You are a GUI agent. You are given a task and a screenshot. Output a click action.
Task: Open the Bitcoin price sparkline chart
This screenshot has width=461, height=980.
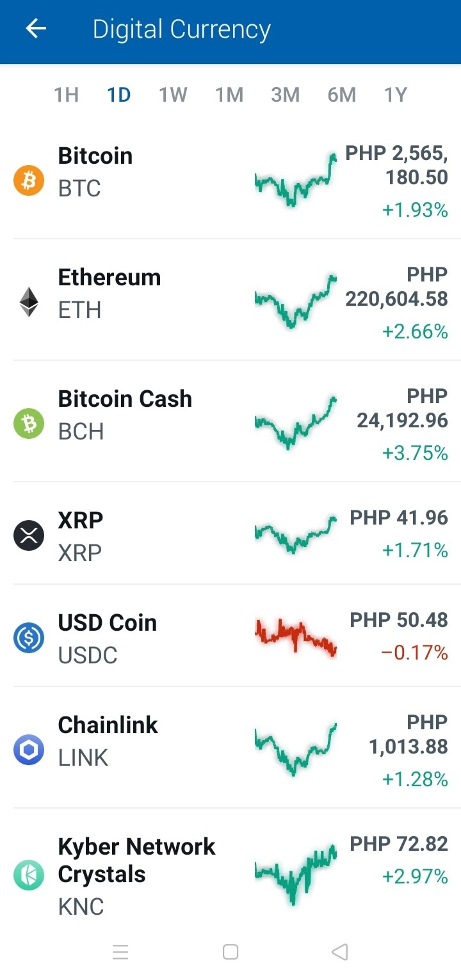coord(295,180)
